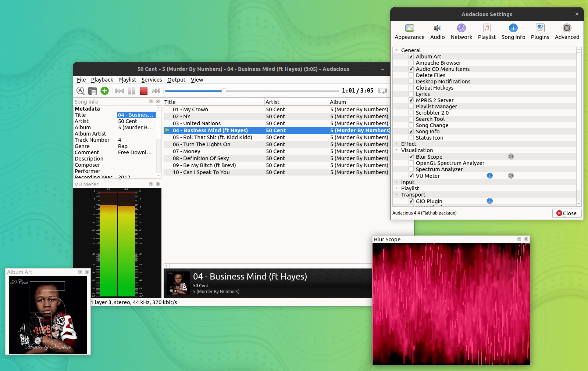
Task: Uncheck the Album Art plugin
Action: tap(411, 57)
